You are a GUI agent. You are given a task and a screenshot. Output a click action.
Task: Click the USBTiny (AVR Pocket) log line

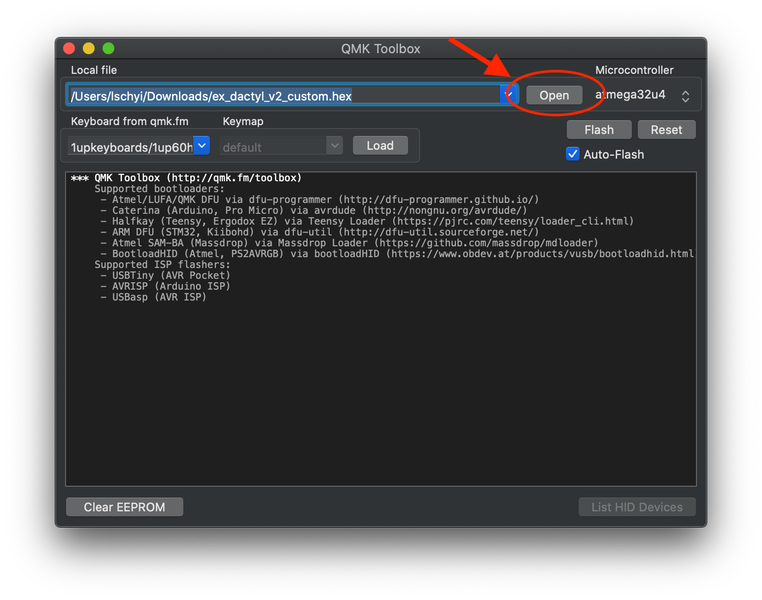(x=165, y=275)
